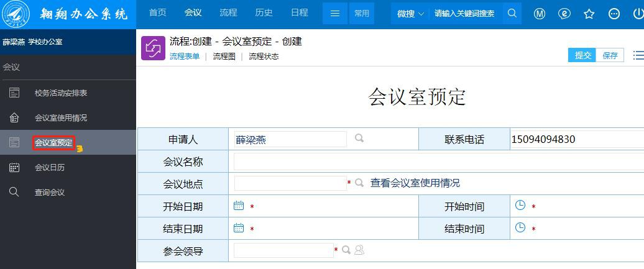The width and height of the screenshot is (644, 269).
Task: Click the start time clock icon
Action: (520, 206)
